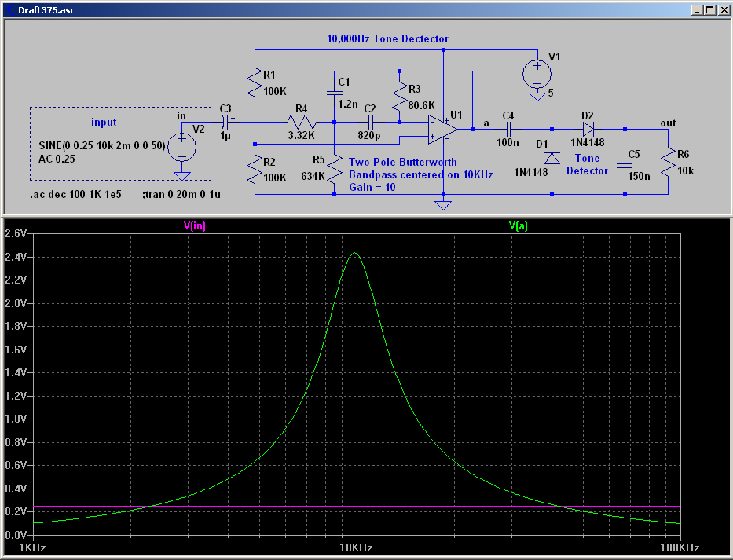Select diode D1 symbol
This screenshot has width=733, height=560.
click(552, 159)
